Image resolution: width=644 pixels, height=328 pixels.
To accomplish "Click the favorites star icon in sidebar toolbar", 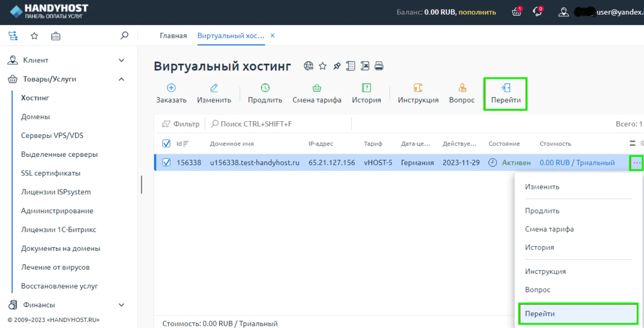I will (34, 36).
